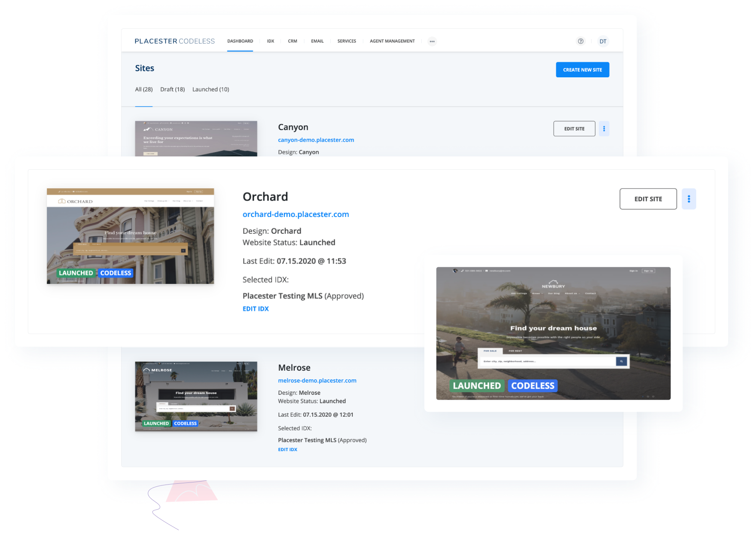Open the DT user avatar menu
Viewport: 756px width, 537px height.
(603, 41)
